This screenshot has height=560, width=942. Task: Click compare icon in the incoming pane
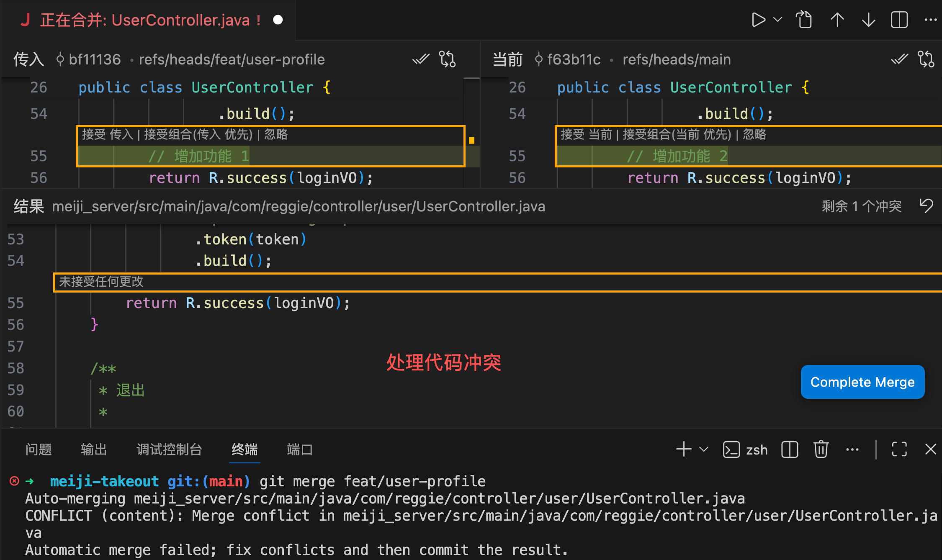click(447, 59)
